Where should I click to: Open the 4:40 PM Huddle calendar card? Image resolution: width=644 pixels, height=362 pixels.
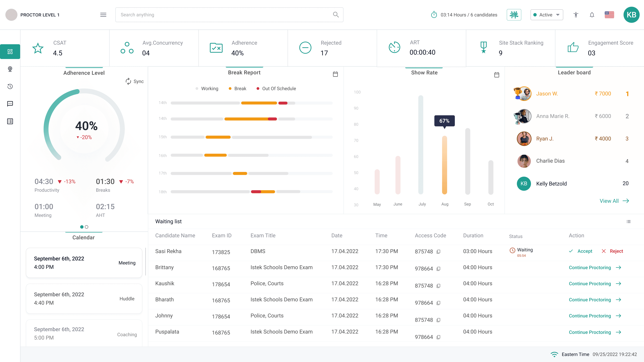pos(84,298)
